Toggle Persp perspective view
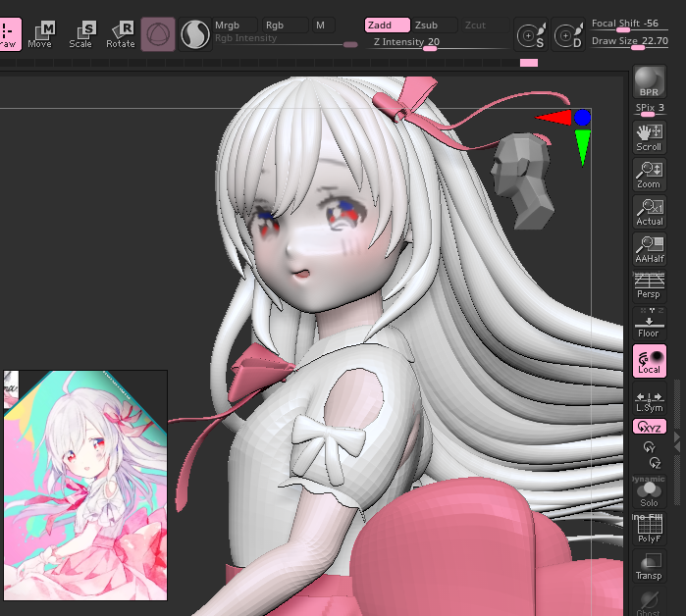686x616 pixels. pyautogui.click(x=650, y=285)
